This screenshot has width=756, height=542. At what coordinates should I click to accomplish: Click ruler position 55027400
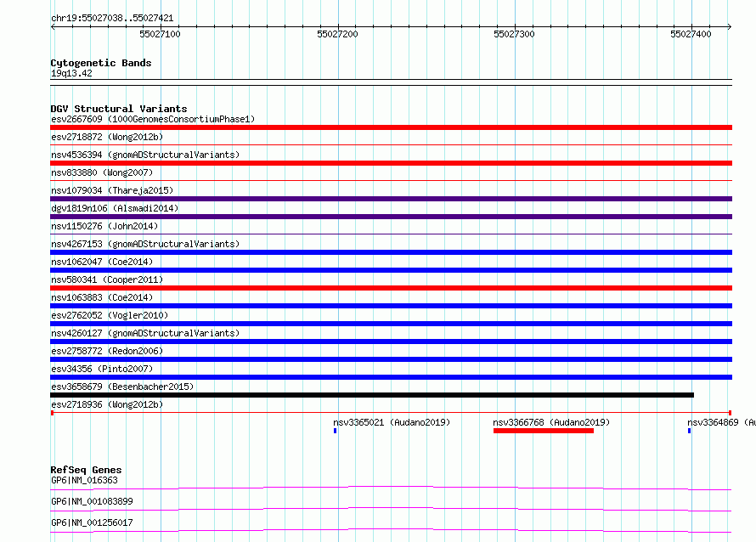click(x=691, y=34)
